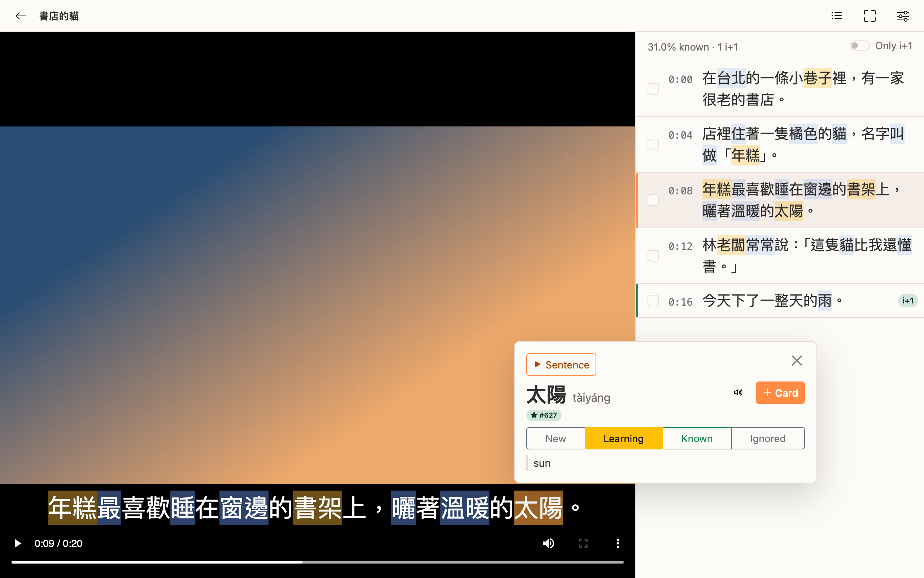Click the video frame area

(x=318, y=305)
